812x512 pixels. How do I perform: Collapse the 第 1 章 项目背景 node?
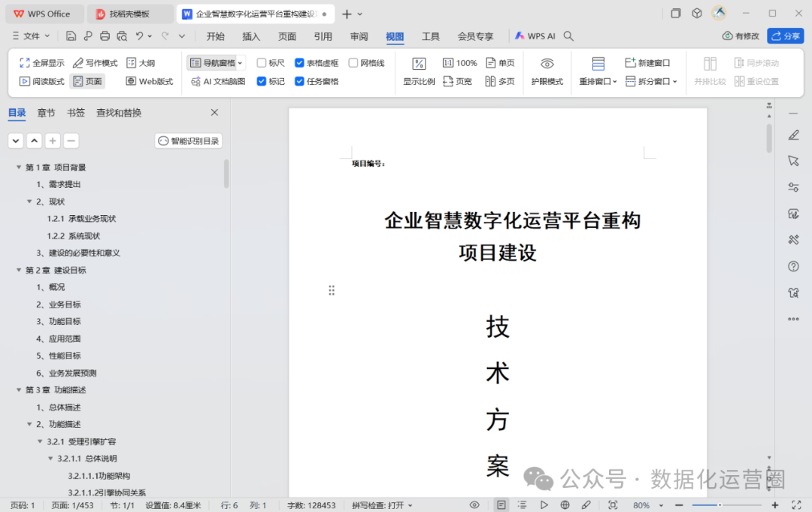point(19,167)
